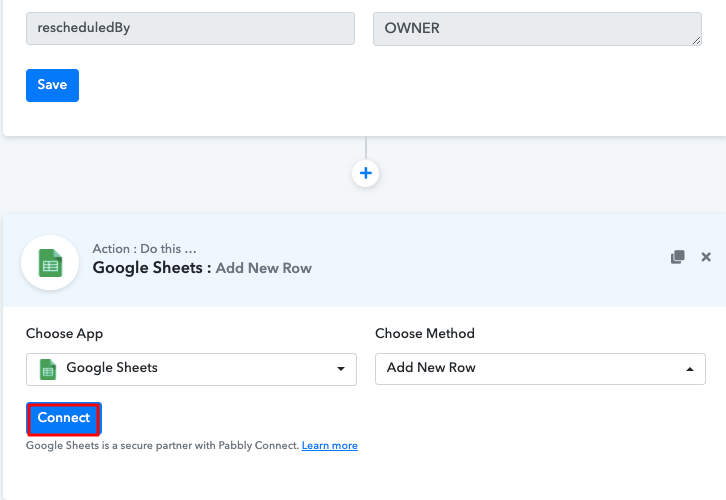Click the Choose Method label
This screenshot has width=726, height=500.
425,333
